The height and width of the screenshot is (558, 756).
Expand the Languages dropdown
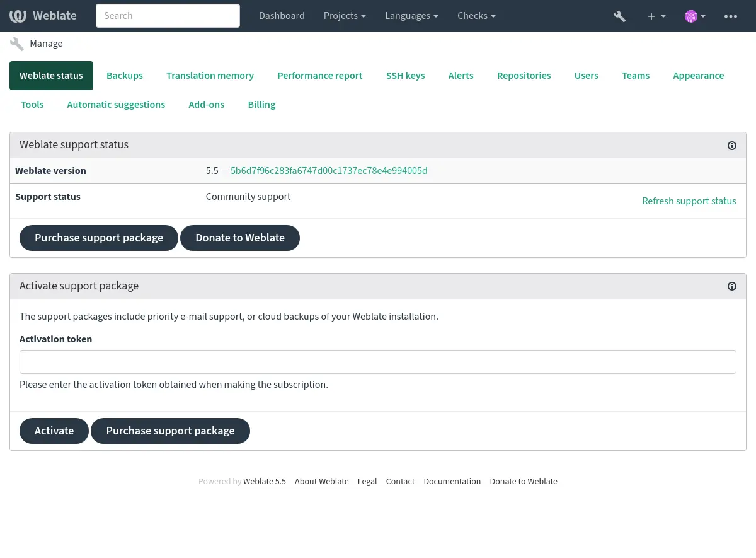click(x=412, y=16)
